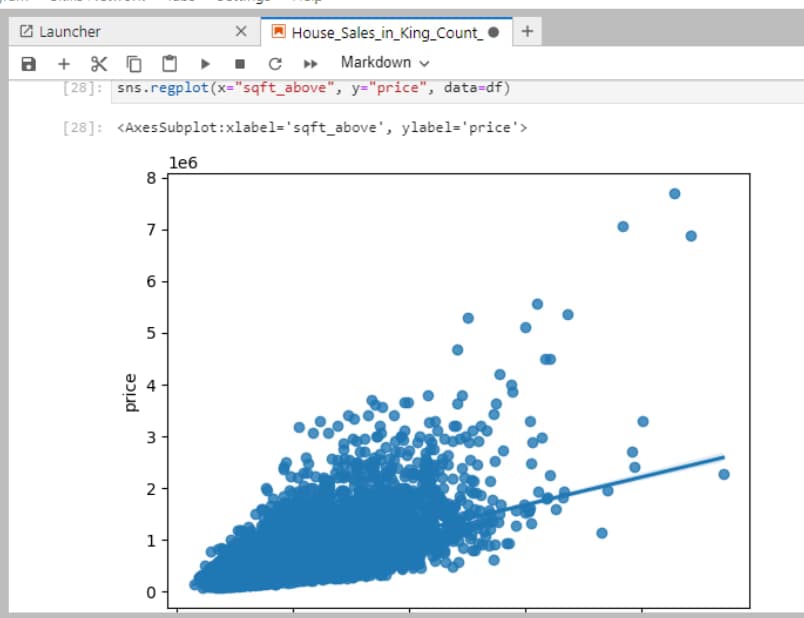Copy the selected cell from the toolbar
This screenshot has height=618, width=804.
pos(134,63)
